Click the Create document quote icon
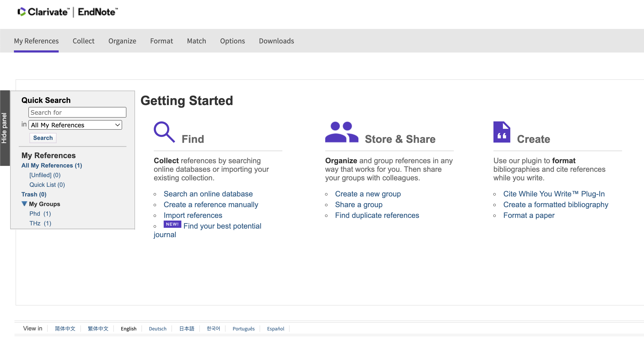 click(x=501, y=132)
